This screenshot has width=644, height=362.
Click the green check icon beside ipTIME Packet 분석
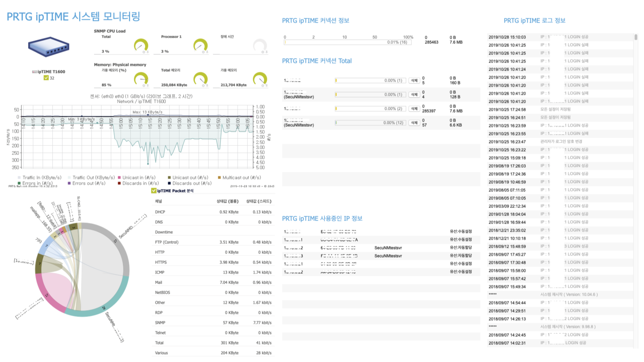pyautogui.click(x=154, y=191)
